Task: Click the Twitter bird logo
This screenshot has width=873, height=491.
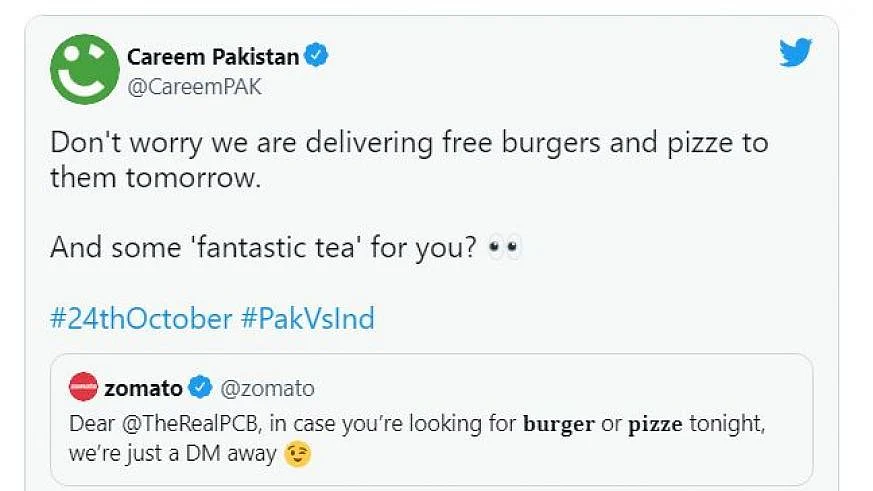Action: click(x=796, y=52)
